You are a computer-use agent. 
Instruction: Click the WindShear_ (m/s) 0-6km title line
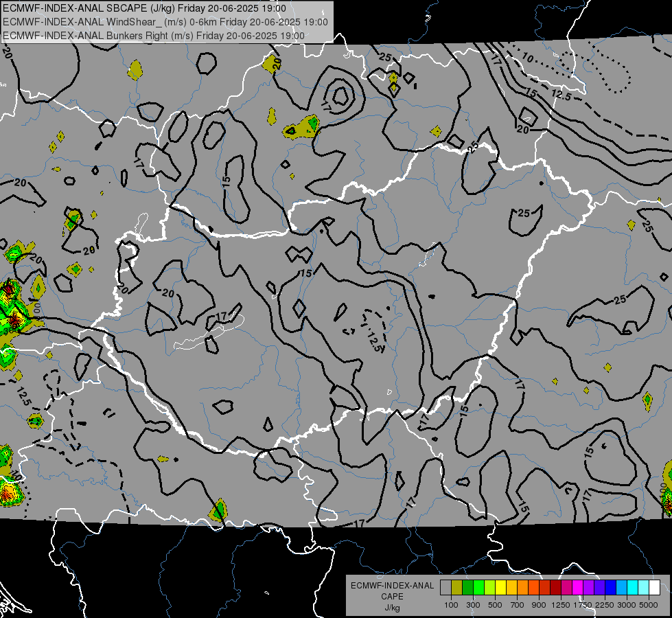tap(165, 22)
